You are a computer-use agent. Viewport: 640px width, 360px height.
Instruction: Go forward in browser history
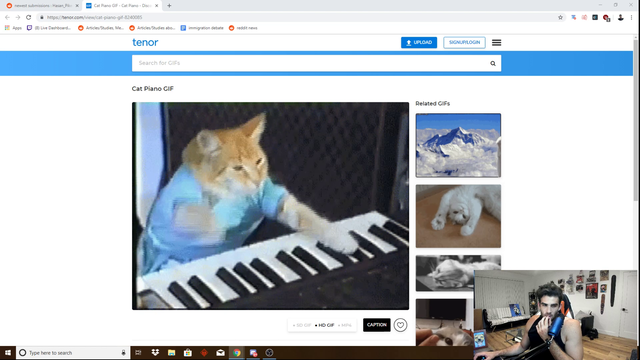[x=18, y=17]
